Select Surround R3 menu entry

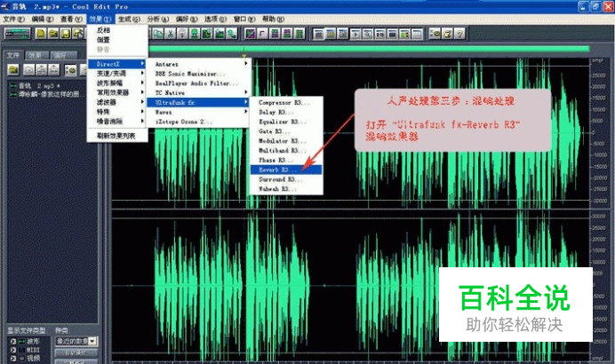click(x=286, y=179)
